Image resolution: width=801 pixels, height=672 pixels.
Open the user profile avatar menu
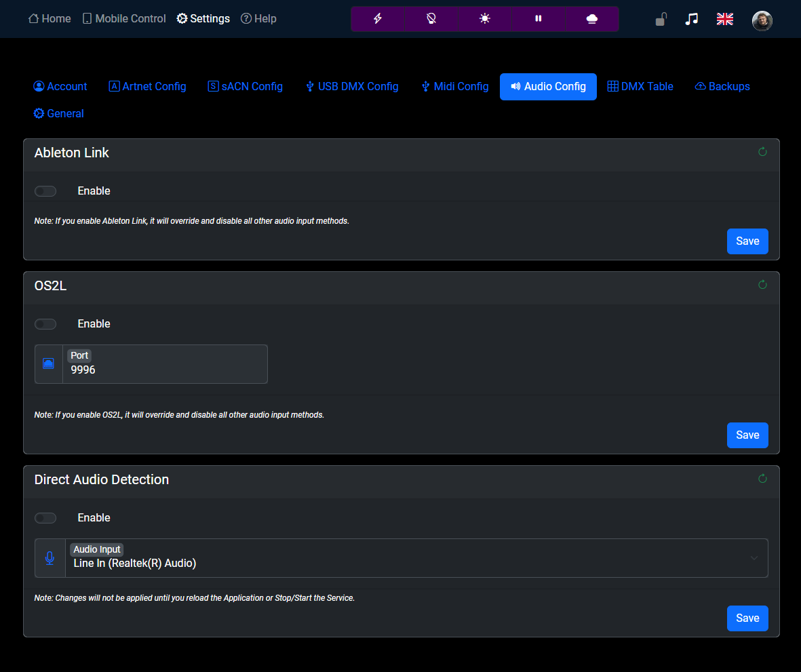click(x=762, y=20)
